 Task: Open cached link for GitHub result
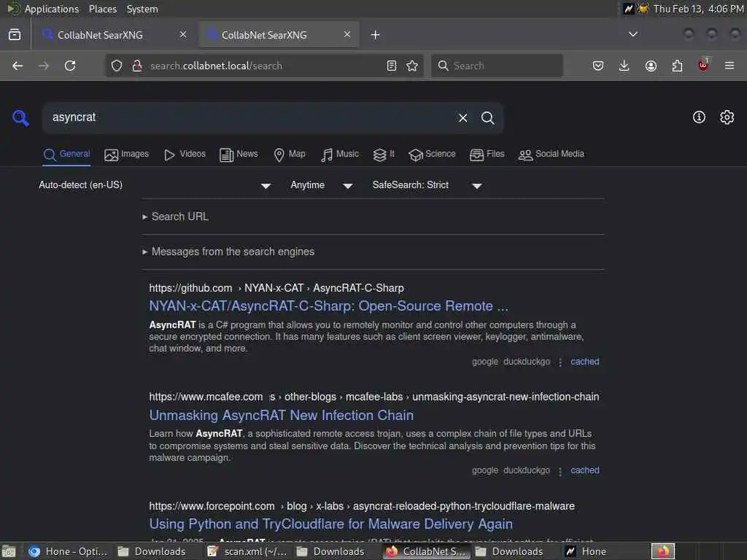click(584, 362)
